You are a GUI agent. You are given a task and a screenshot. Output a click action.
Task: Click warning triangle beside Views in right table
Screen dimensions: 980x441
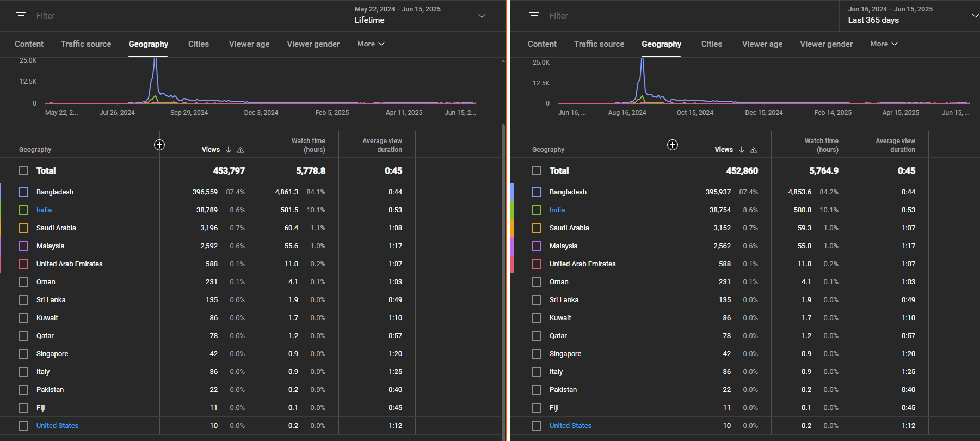[x=754, y=150]
